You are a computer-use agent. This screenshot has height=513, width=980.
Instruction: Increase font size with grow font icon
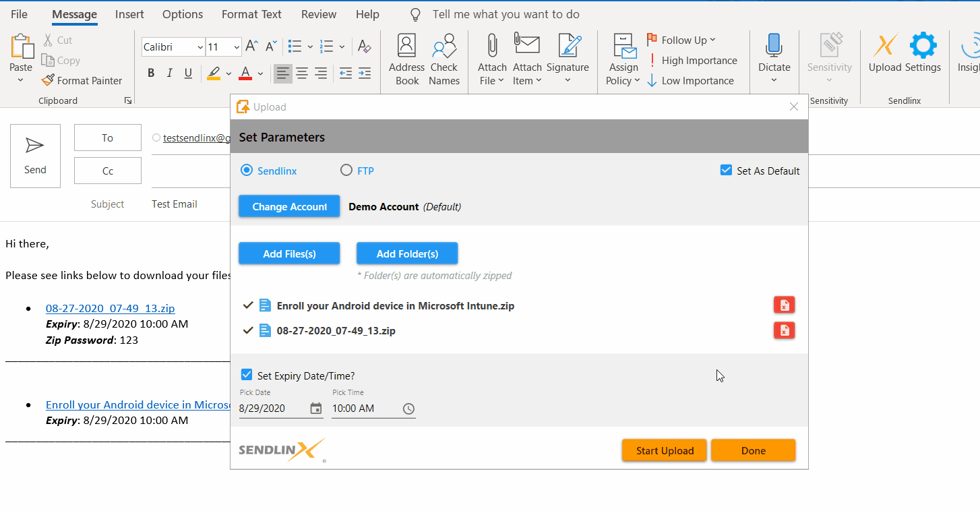coord(252,47)
